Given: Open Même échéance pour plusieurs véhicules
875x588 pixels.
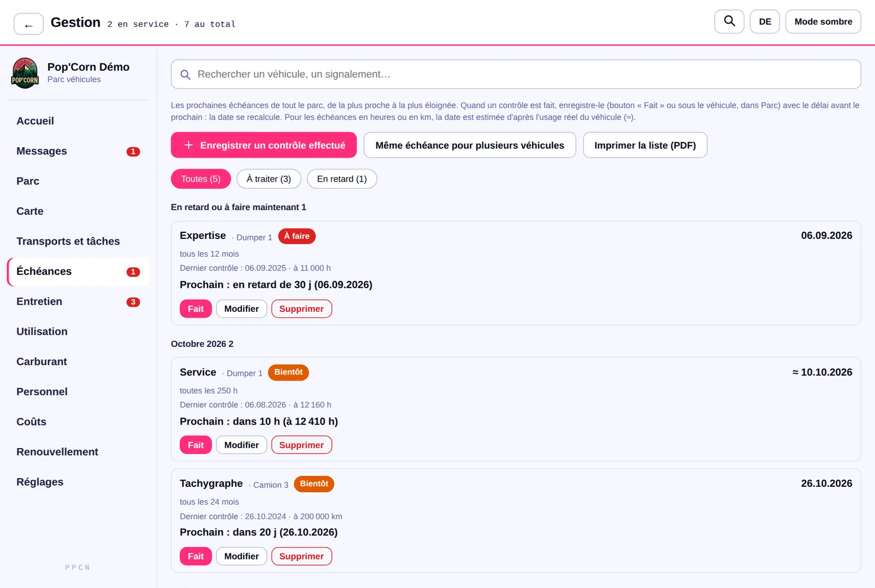Looking at the screenshot, I should coord(470,145).
